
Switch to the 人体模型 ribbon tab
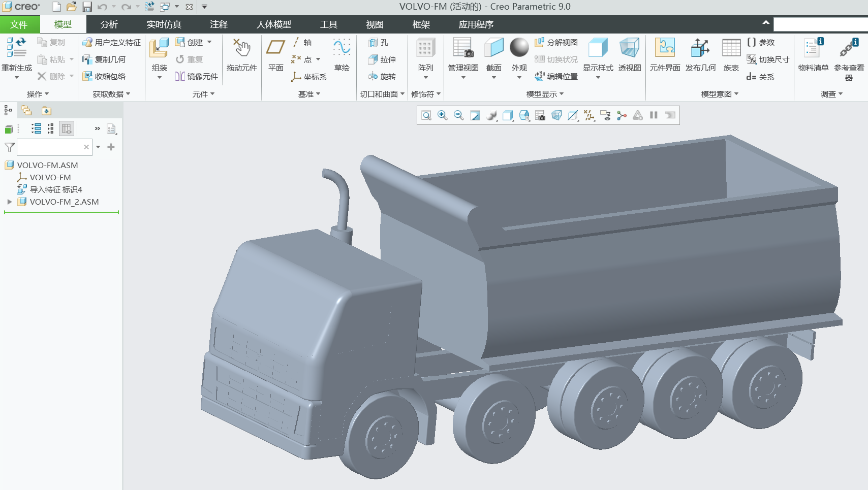pyautogui.click(x=273, y=24)
